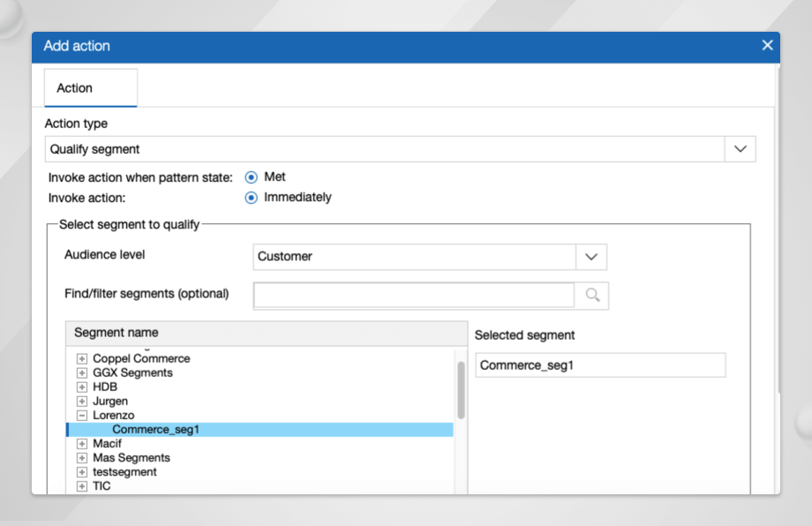Expand the Mas Segments folder

pos(82,458)
